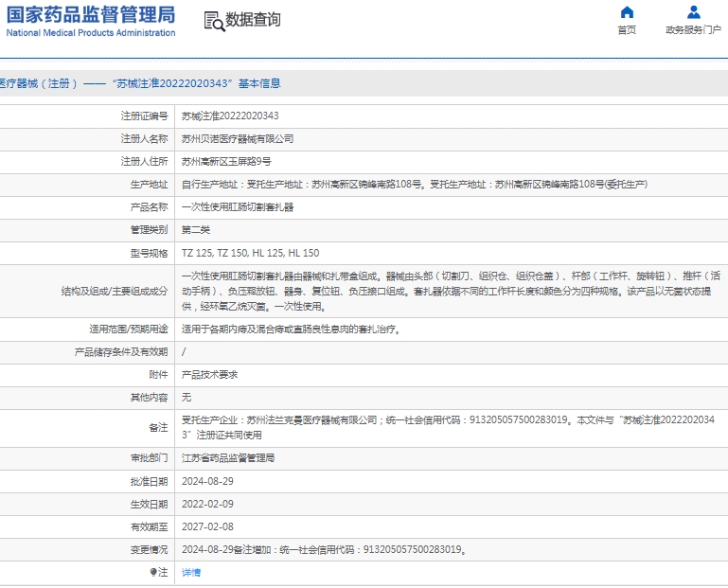Select address 苏州高新区玉屏路9号
This screenshot has height=588, width=728.
(226, 161)
